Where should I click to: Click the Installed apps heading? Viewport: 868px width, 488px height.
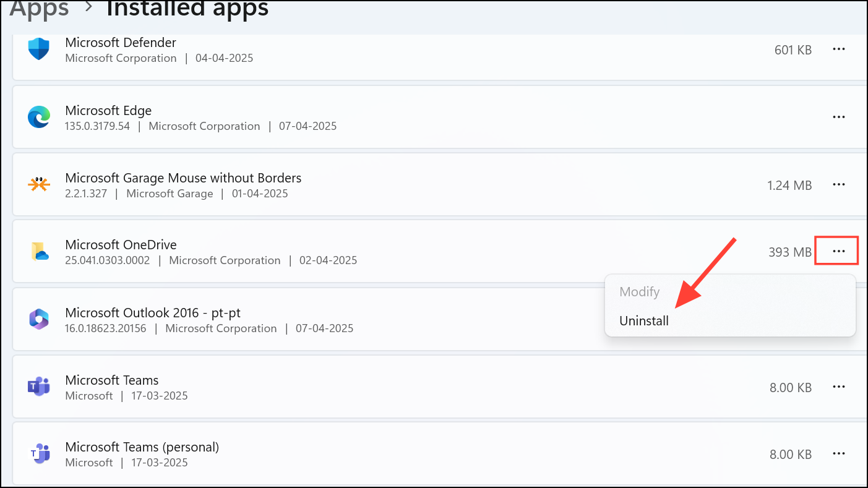click(x=187, y=9)
